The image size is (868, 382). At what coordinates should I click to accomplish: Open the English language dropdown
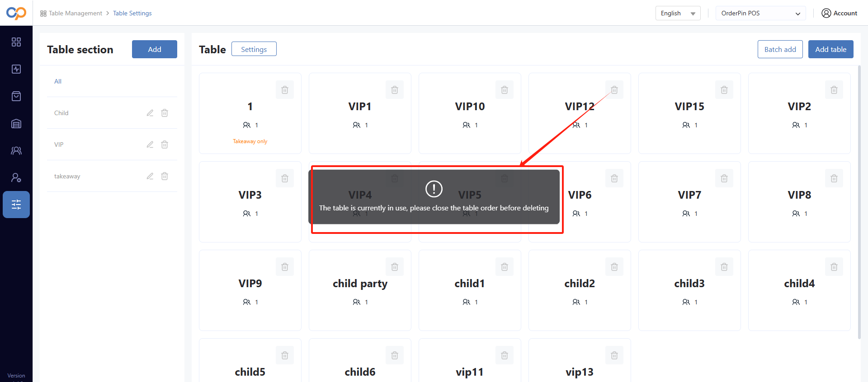pyautogui.click(x=678, y=13)
